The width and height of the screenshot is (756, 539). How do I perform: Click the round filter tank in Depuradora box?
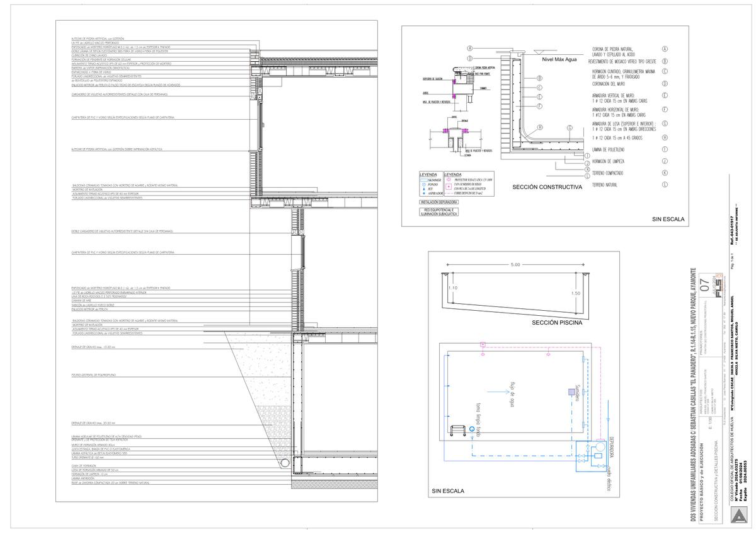coord(602,445)
